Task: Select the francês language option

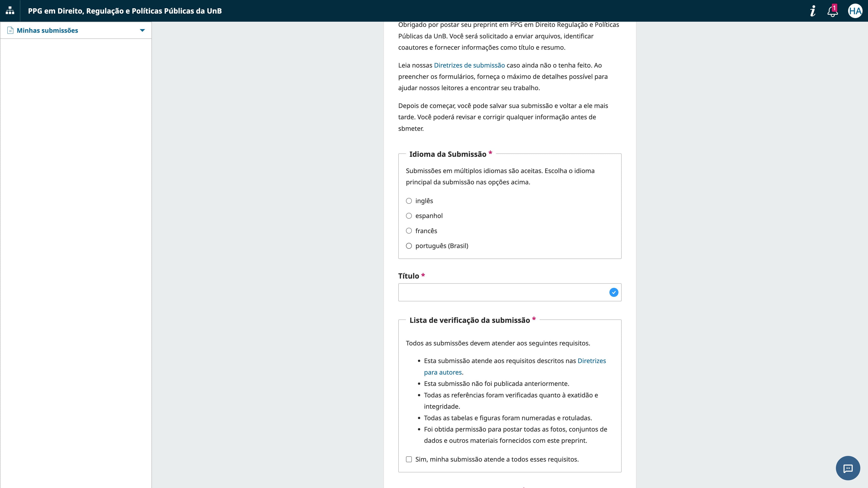Action: 409,230
